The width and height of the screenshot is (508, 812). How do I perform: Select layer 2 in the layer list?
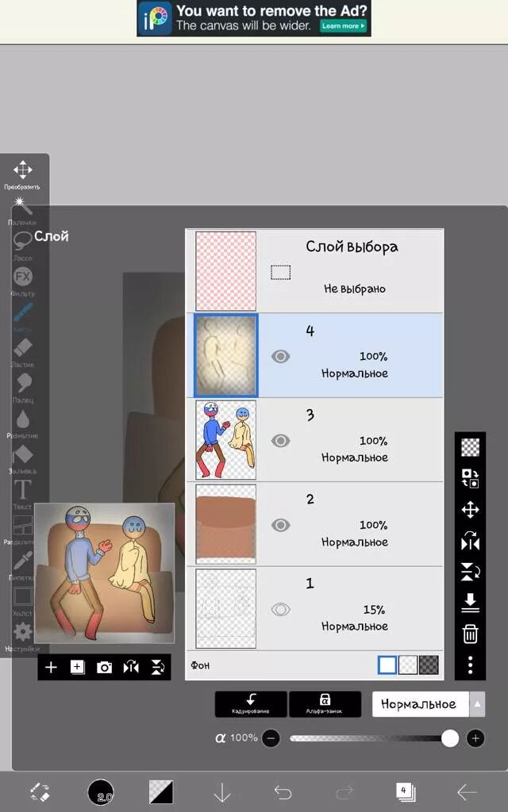coord(314,524)
